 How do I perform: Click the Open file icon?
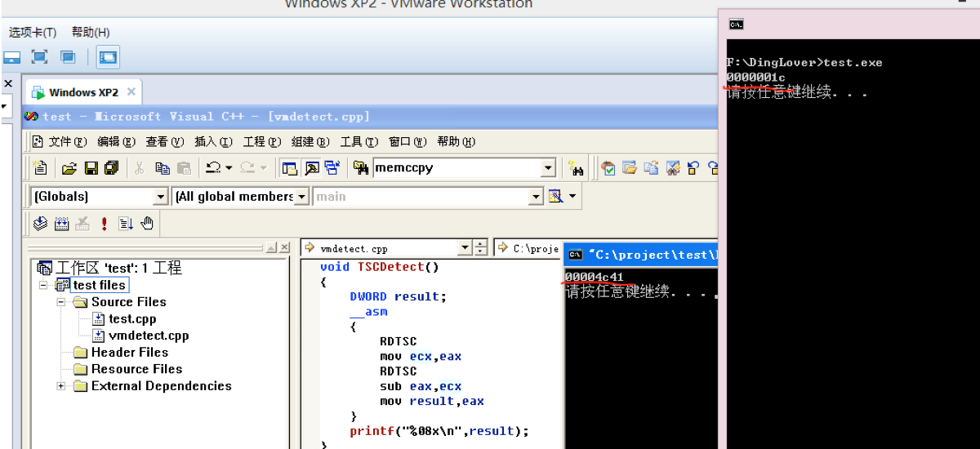[x=69, y=168]
